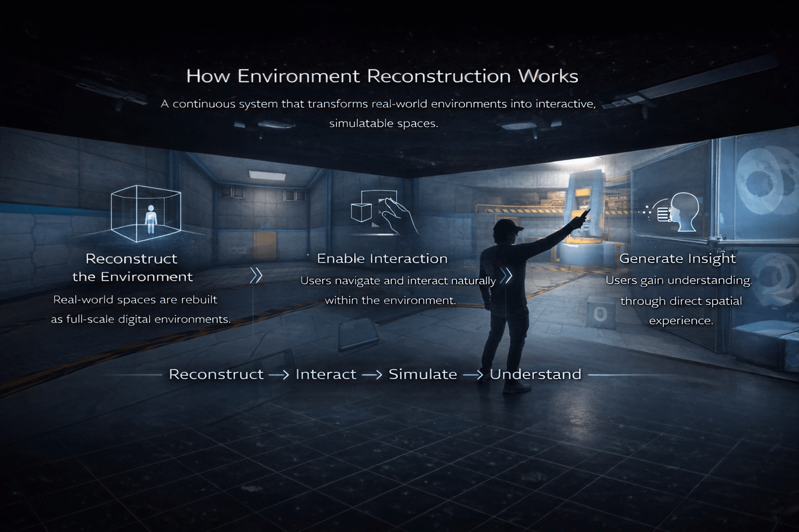This screenshot has width=799, height=532.
Task: Select the Enable Interaction heading
Action: tap(382, 258)
